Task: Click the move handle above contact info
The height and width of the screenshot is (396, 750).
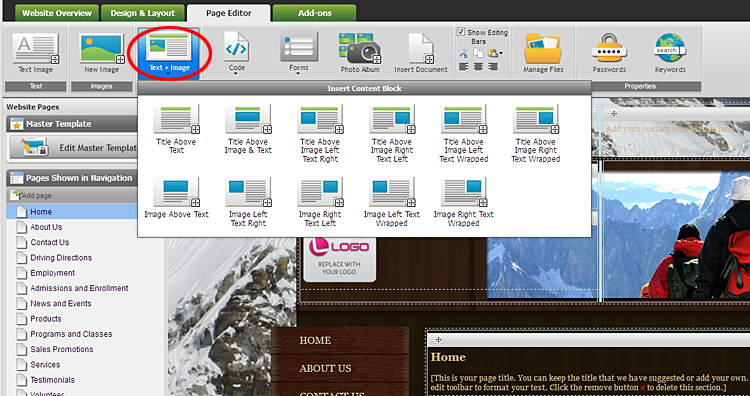Action: [x=614, y=114]
